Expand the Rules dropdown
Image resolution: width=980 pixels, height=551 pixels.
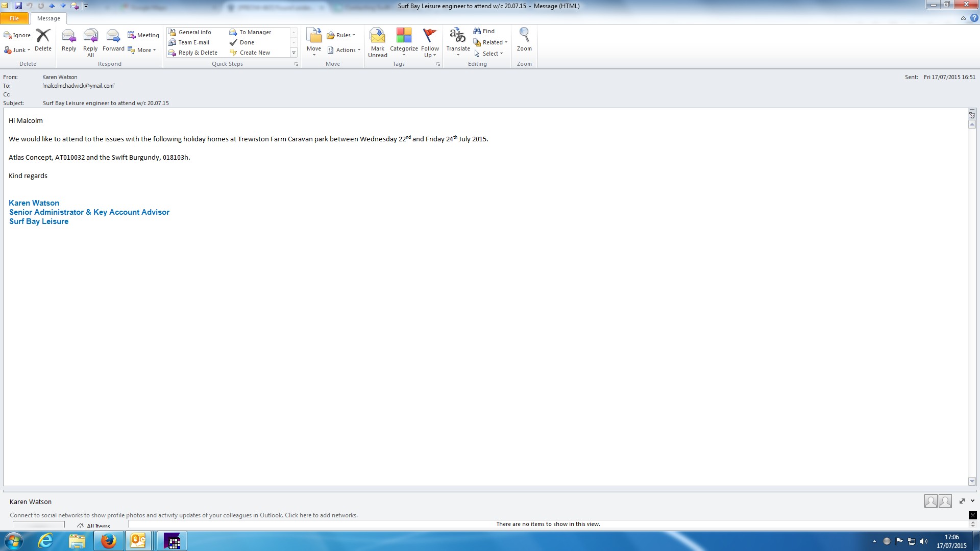(x=344, y=35)
